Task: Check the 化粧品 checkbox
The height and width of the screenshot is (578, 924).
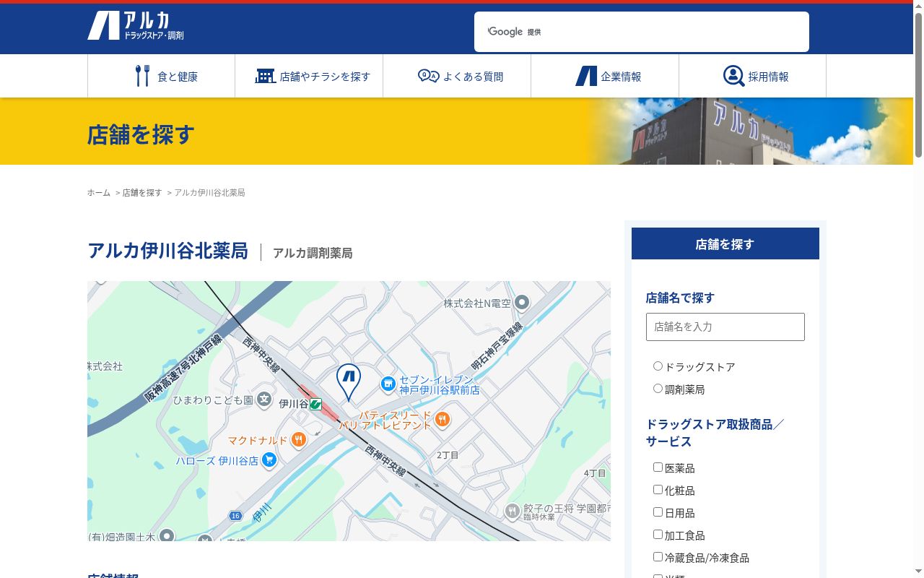Action: 658,490
